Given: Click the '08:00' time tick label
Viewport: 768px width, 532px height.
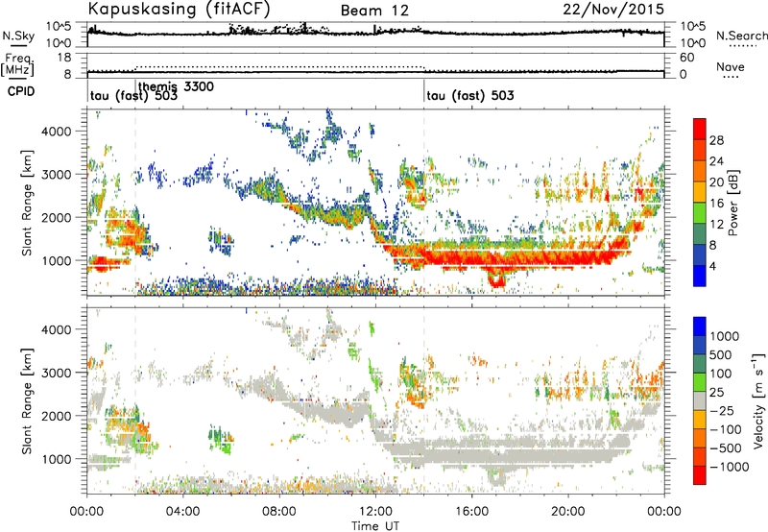Looking at the screenshot, I should pos(279,512).
